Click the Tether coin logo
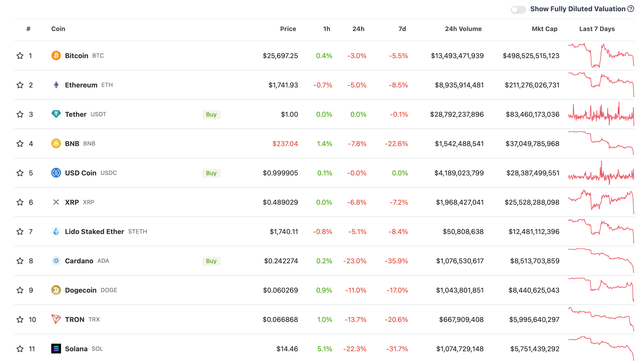Viewport: 644px width, 362px height. (x=56, y=114)
